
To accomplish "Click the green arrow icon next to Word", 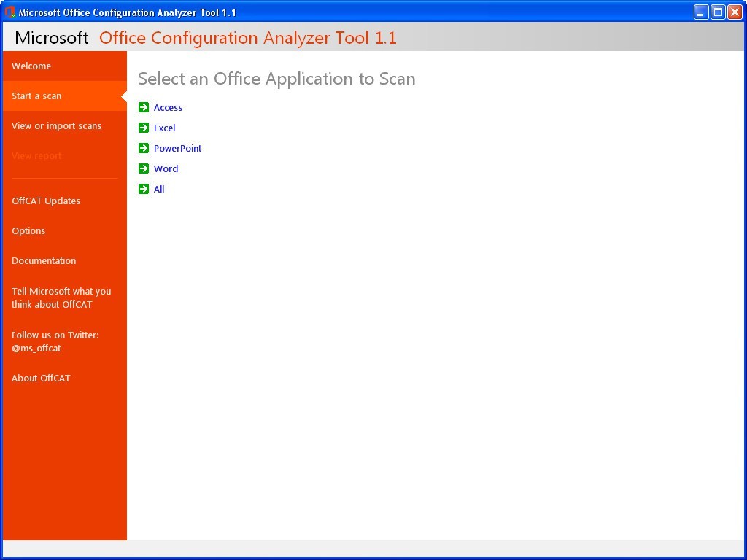I will click(x=143, y=168).
